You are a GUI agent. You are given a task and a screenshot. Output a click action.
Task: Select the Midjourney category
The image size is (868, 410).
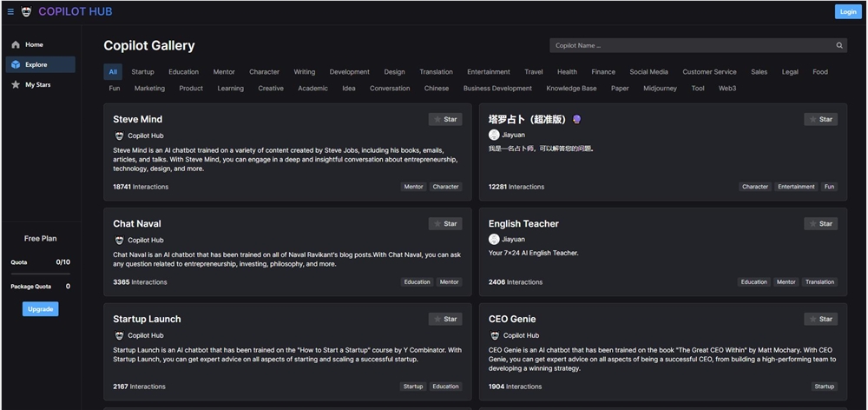point(660,89)
